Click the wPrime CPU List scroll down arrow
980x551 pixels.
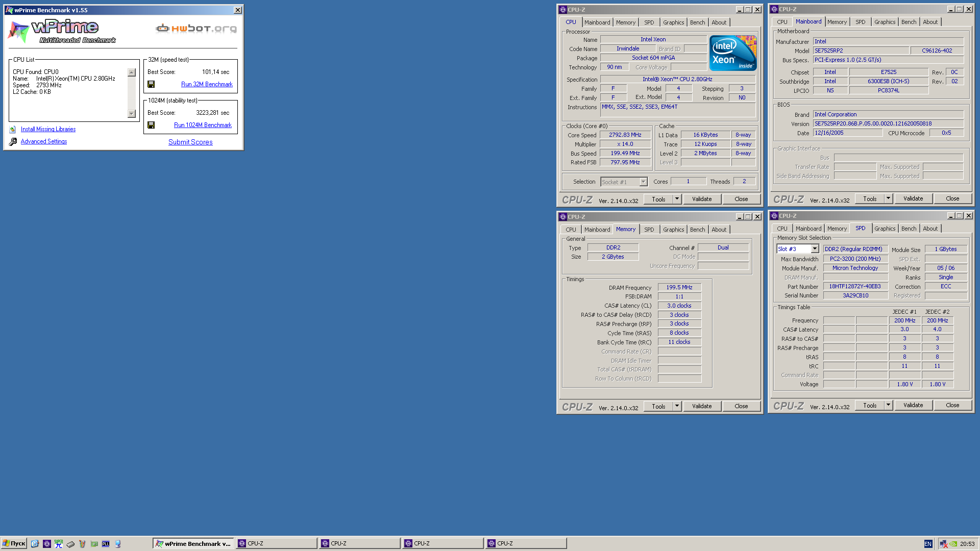pos(132,114)
